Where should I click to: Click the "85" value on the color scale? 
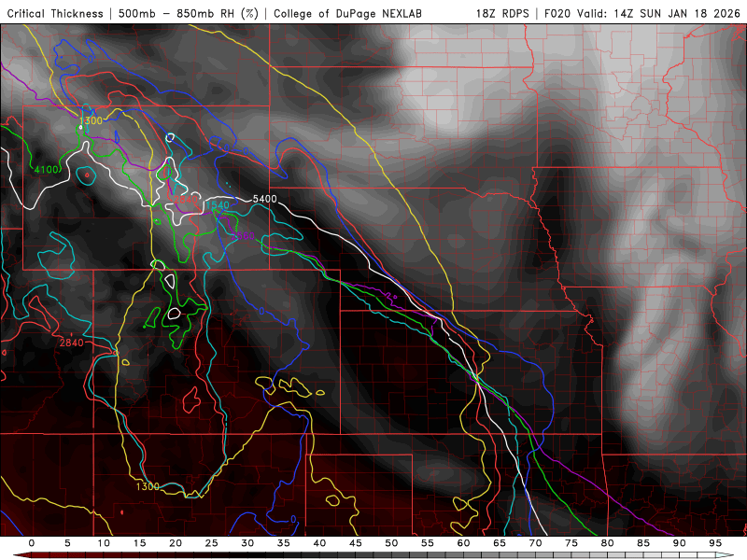tap(643, 543)
